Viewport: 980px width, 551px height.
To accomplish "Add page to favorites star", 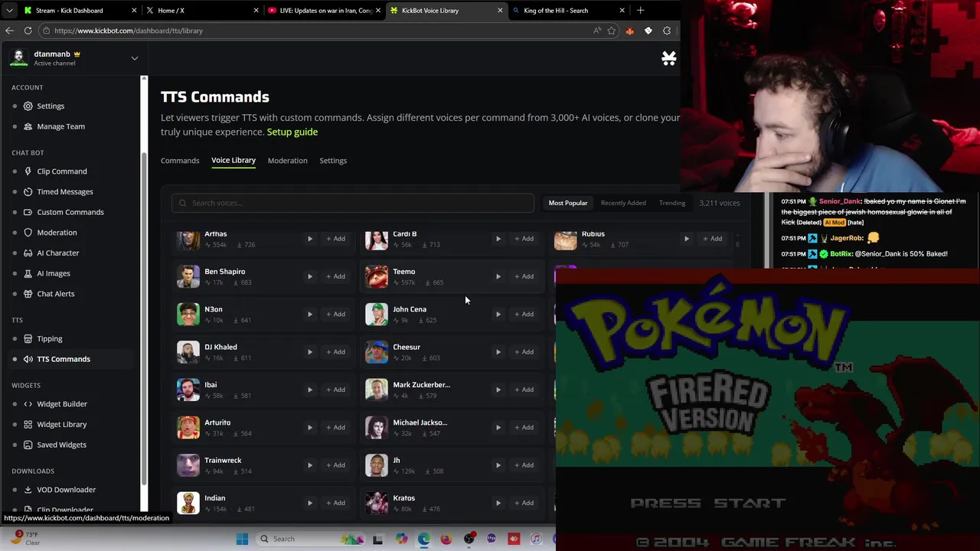I will (x=611, y=31).
